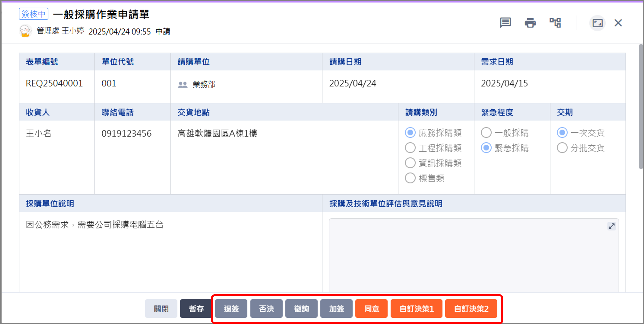Click delivery address 高雄軟體園區A棟1樓

pyautogui.click(x=217, y=133)
